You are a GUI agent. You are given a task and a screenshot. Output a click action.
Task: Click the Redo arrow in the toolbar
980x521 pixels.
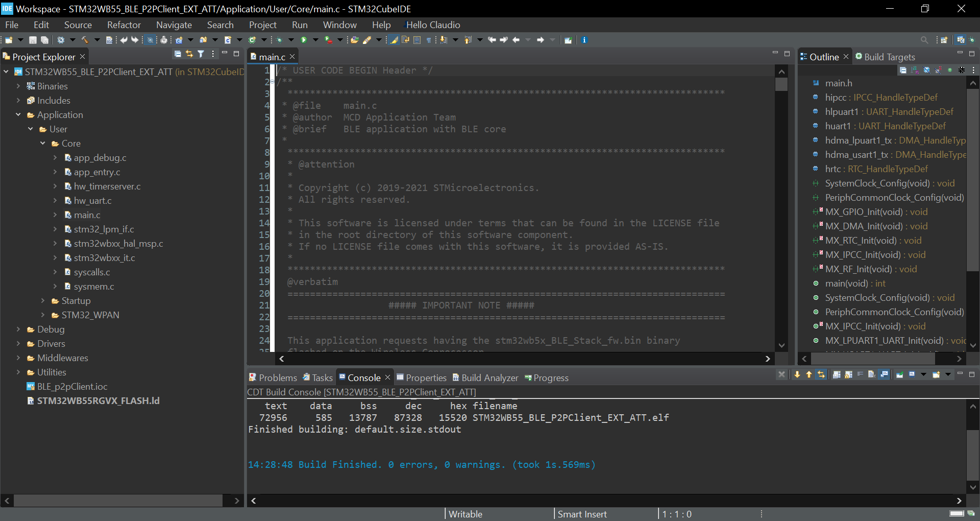(x=135, y=40)
